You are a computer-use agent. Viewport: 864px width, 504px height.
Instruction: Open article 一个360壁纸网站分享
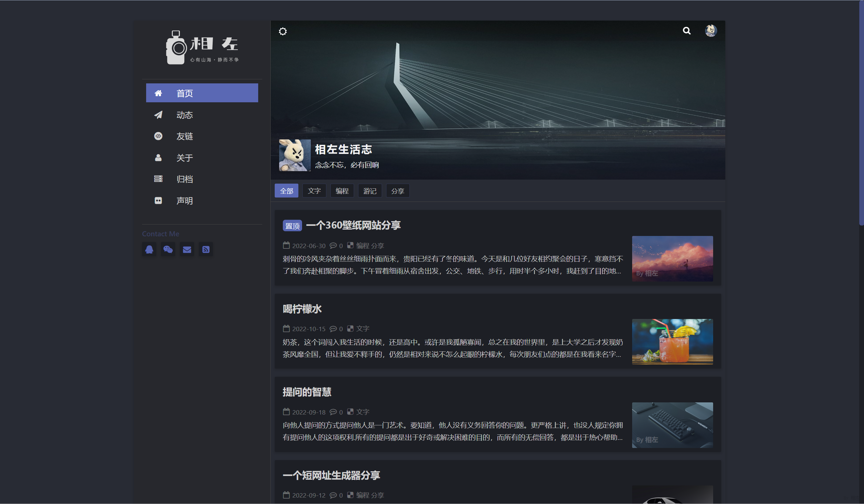[353, 225]
